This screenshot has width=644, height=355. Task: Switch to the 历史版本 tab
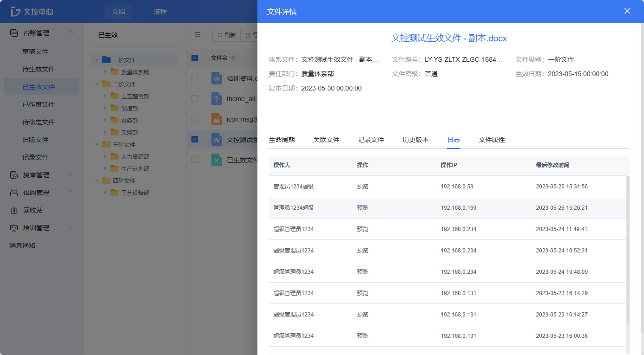click(x=415, y=140)
